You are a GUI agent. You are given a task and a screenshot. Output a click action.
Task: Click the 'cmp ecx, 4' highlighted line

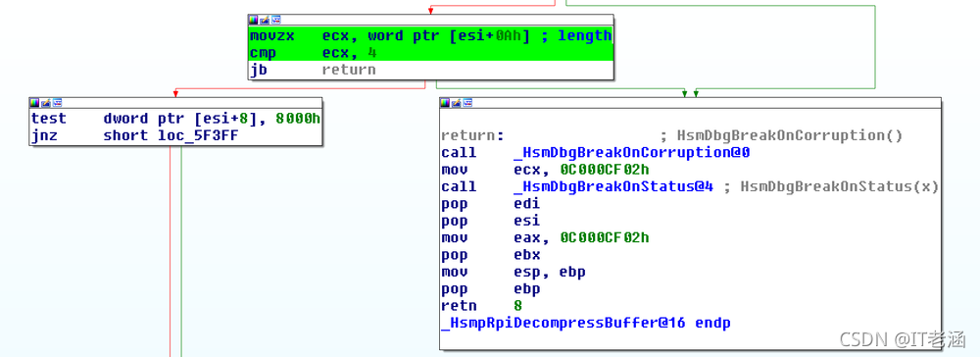tap(430, 53)
